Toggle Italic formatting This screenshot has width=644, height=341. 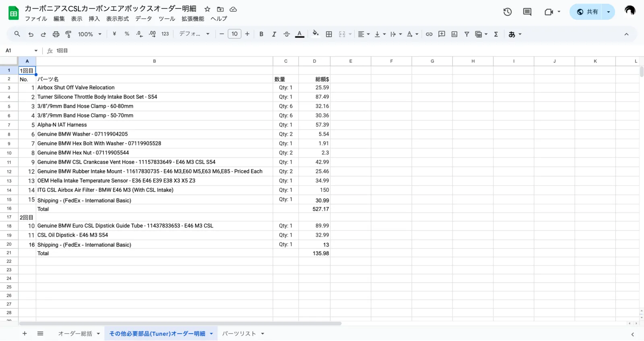click(x=274, y=34)
